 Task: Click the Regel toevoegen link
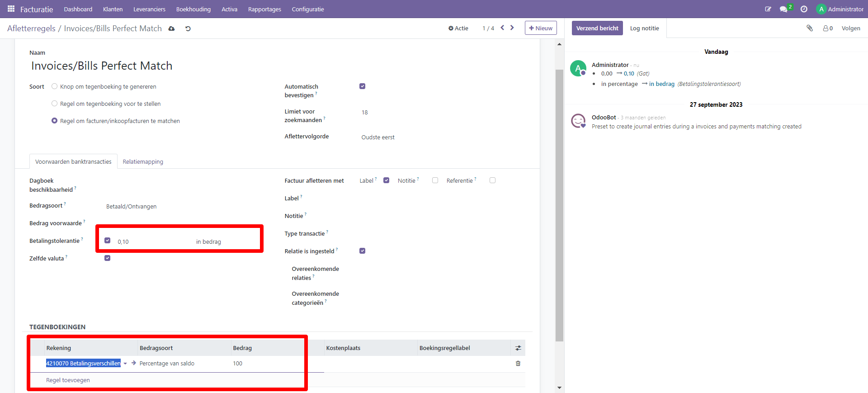[x=68, y=380]
